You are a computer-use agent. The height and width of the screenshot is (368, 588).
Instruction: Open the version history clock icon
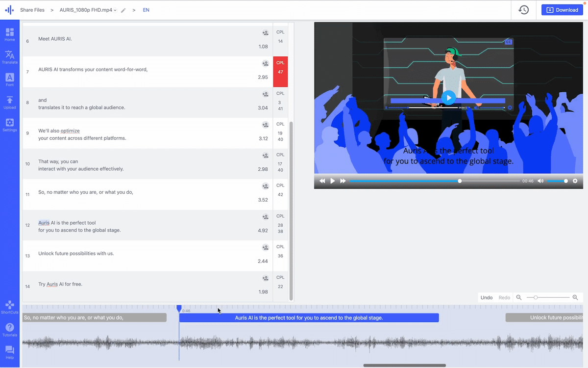pyautogui.click(x=524, y=10)
